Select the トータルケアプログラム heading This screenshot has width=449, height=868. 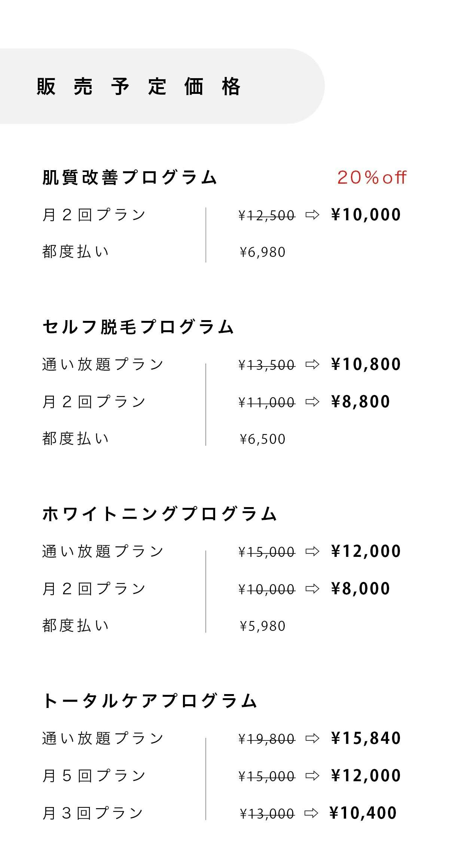coord(150,701)
